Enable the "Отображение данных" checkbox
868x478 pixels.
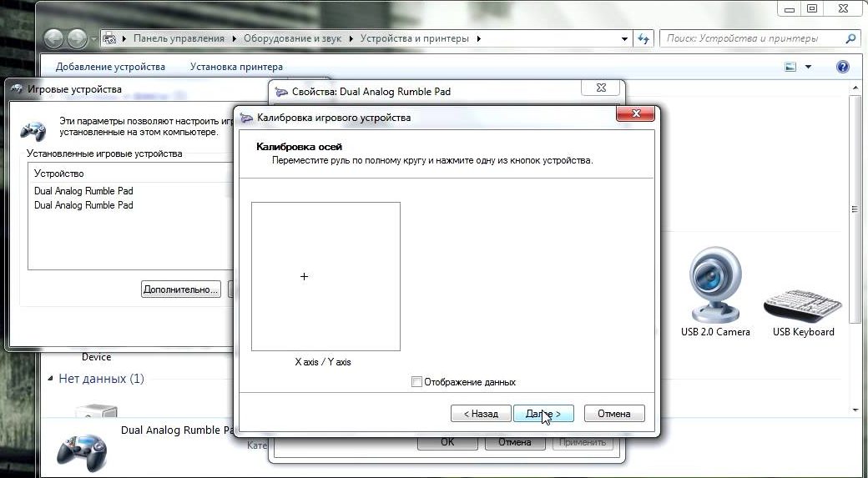pyautogui.click(x=417, y=382)
